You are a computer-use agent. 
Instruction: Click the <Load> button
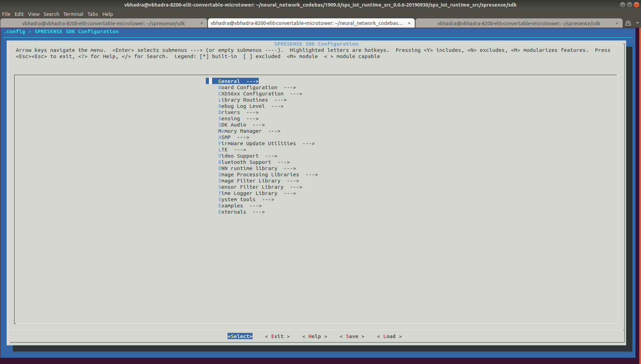[389, 336]
